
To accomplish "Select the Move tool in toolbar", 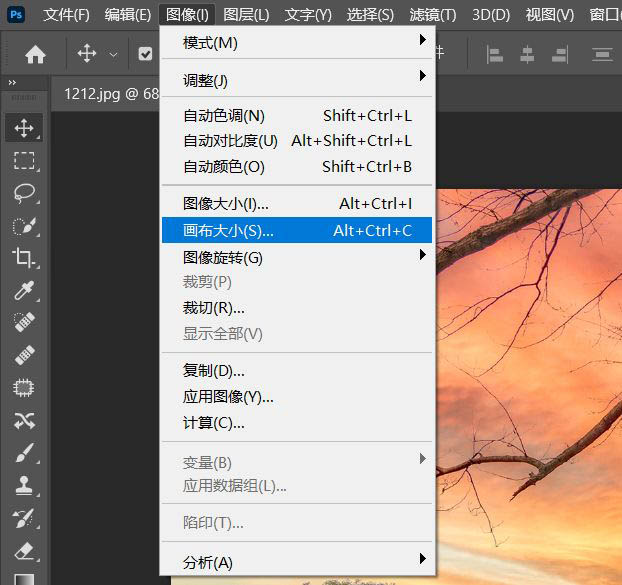I will (x=25, y=127).
